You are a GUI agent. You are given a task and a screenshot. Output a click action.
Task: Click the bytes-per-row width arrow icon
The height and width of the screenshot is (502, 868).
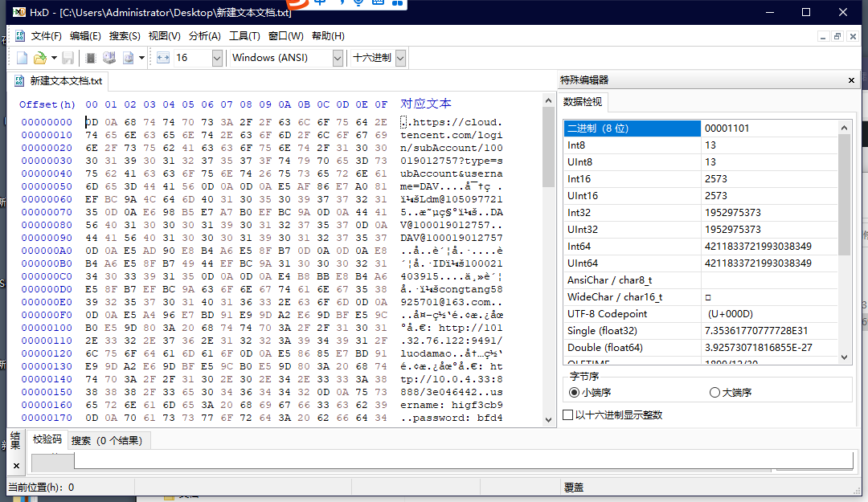pos(162,58)
